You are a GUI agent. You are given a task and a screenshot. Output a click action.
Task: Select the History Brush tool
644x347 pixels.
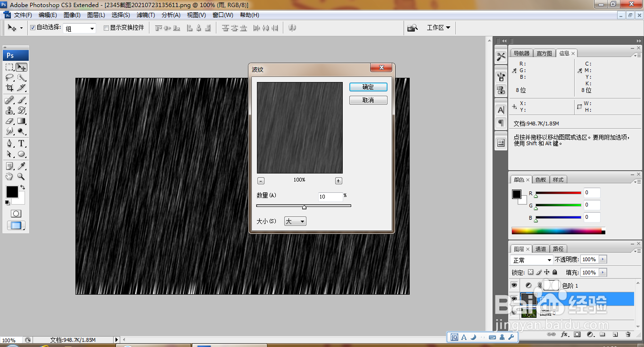tap(21, 110)
